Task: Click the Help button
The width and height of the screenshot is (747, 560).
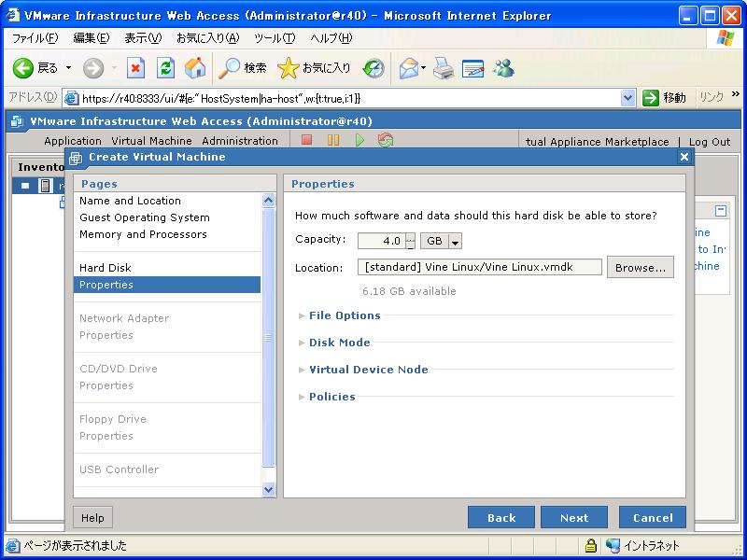Action: click(x=92, y=518)
